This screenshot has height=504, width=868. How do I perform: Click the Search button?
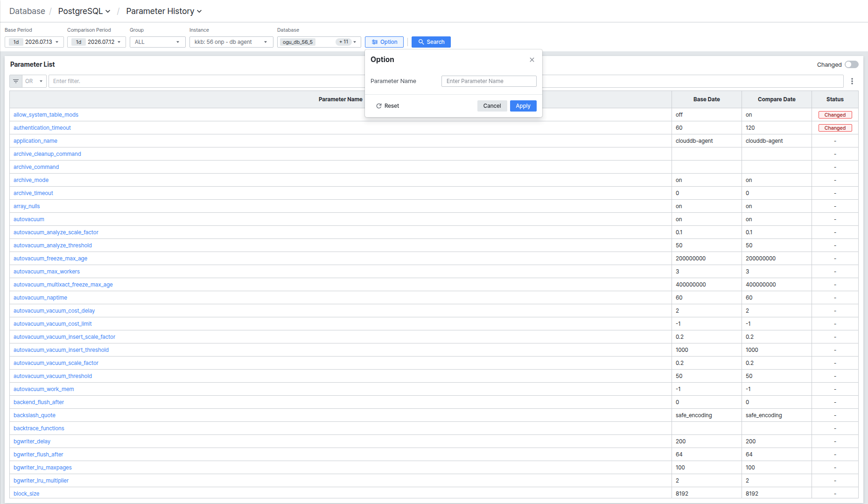point(431,42)
